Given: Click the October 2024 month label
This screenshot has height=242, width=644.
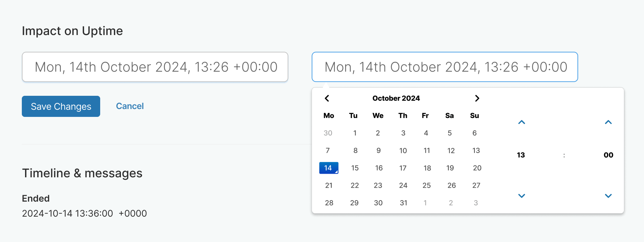Looking at the screenshot, I should 396,98.
